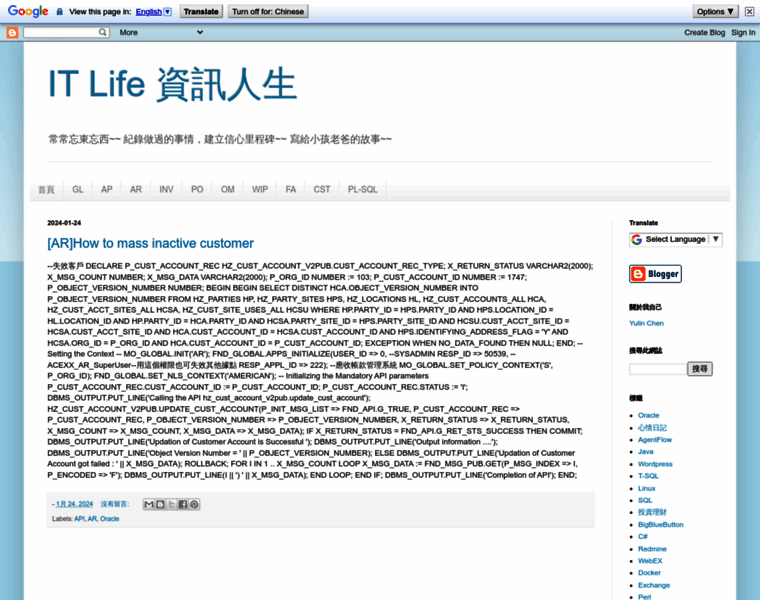Click the sidebar search input field
The image size is (760, 600).
click(658, 369)
